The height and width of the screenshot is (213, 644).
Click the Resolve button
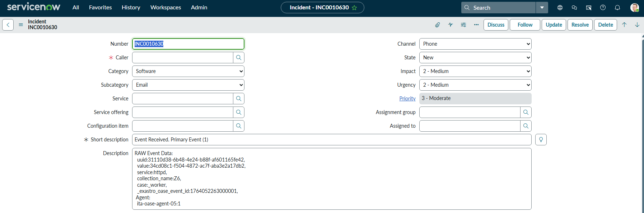point(580,25)
